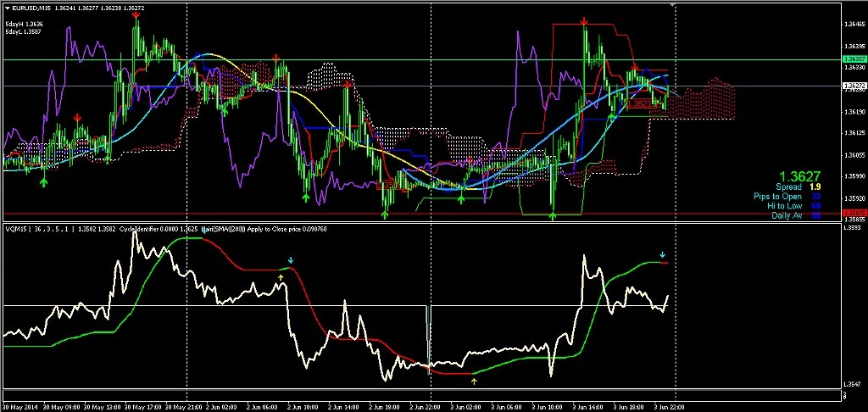
Task: Click the 1.36125 price scale label
Action: tap(854, 133)
